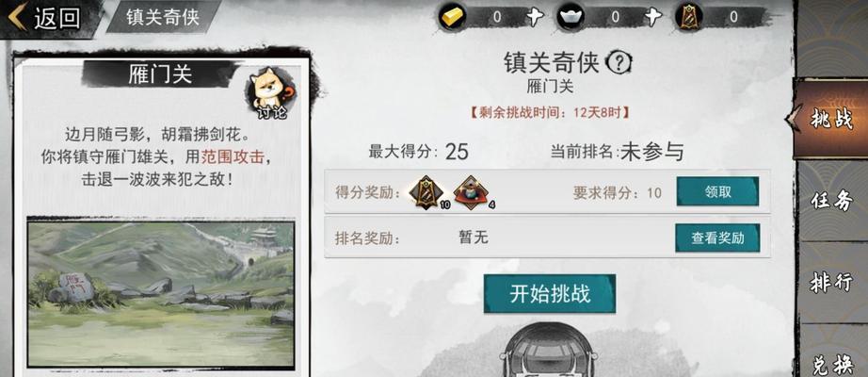This screenshot has width=868, height=377.
Task: Tap the gold ingot currency icon
Action: [454, 17]
